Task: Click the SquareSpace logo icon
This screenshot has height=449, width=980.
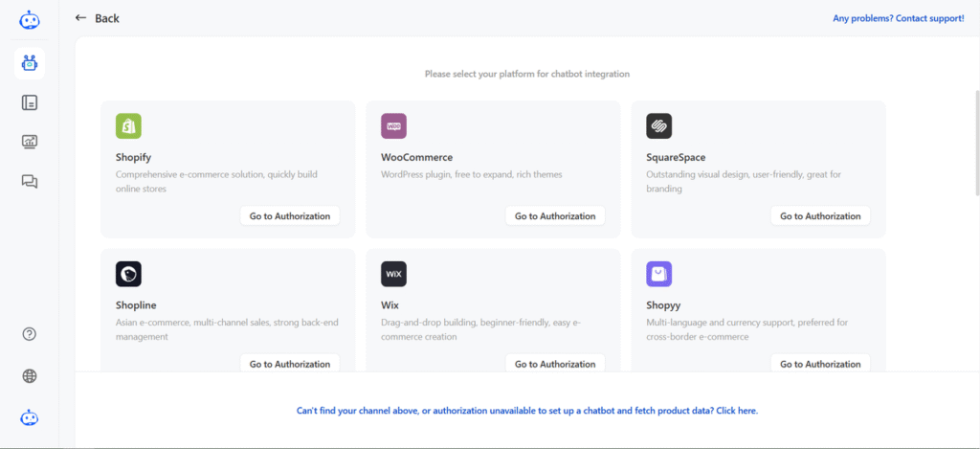Action: tap(658, 125)
